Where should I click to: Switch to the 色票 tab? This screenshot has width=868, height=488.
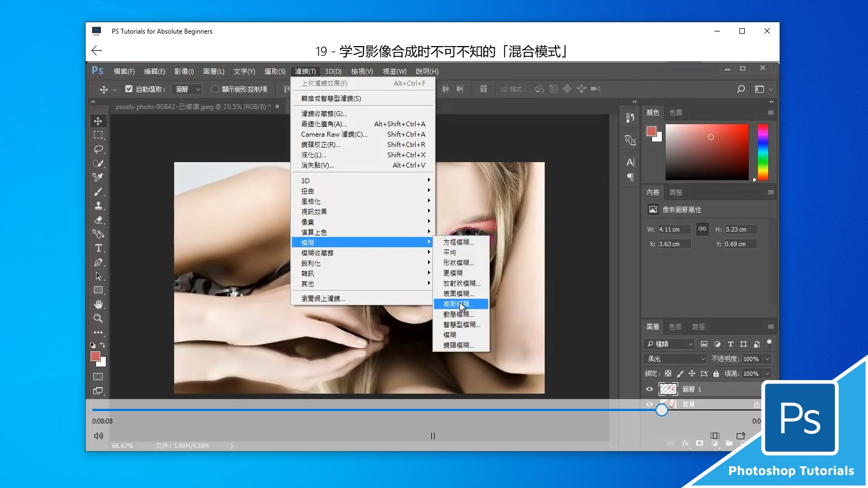[x=675, y=113]
